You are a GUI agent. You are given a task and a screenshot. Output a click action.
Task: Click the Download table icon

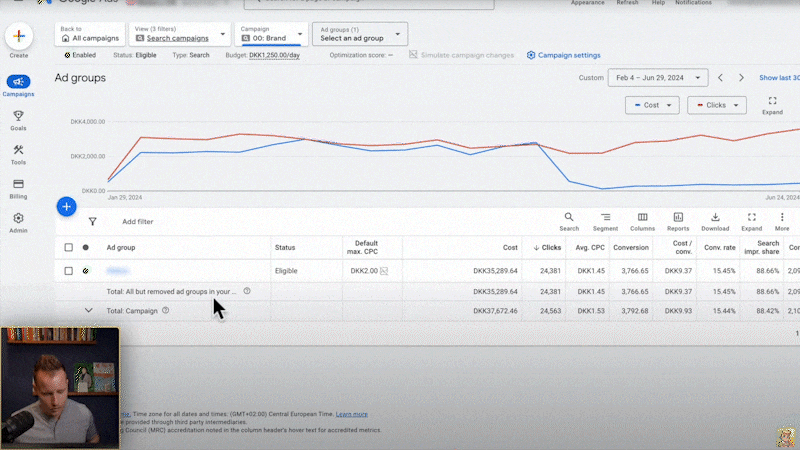[x=715, y=221]
